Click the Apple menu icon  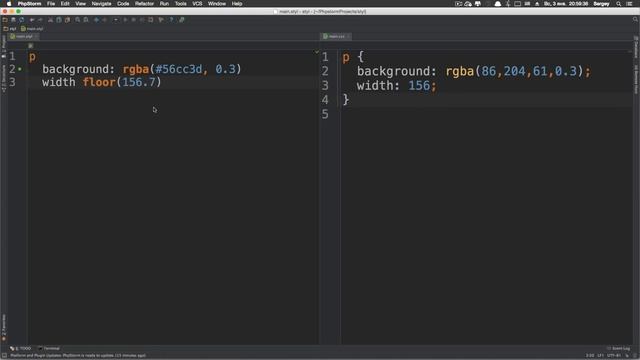(9, 4)
